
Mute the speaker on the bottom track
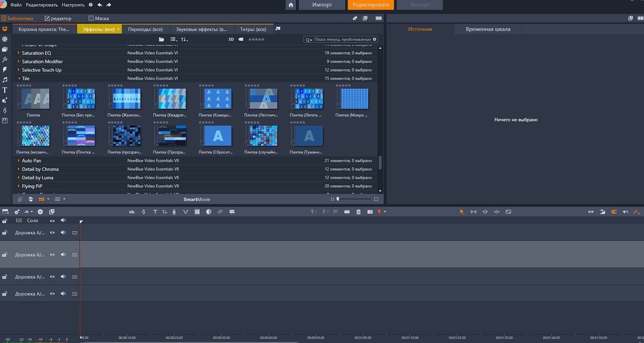pyautogui.click(x=63, y=294)
